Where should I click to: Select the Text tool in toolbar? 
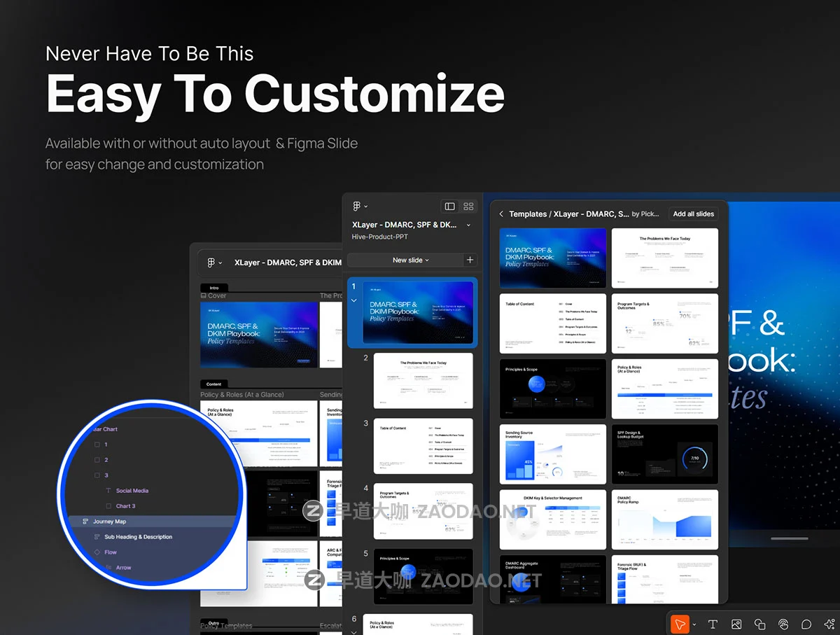[713, 624]
